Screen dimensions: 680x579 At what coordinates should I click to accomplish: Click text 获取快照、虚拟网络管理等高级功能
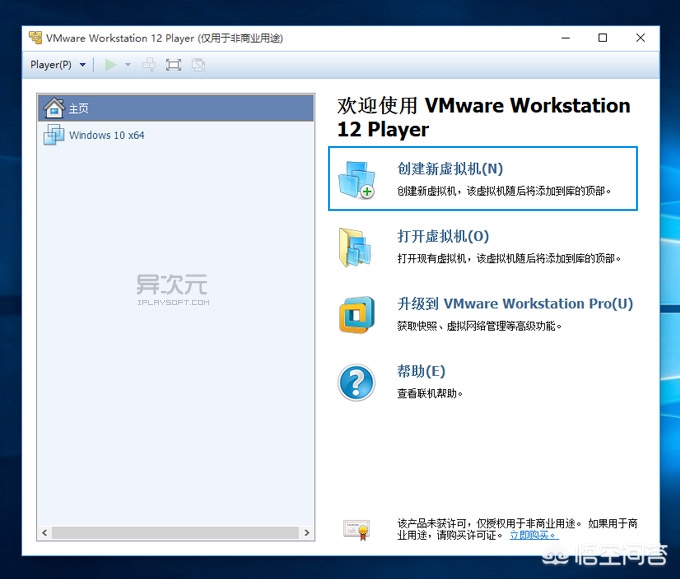point(479,326)
